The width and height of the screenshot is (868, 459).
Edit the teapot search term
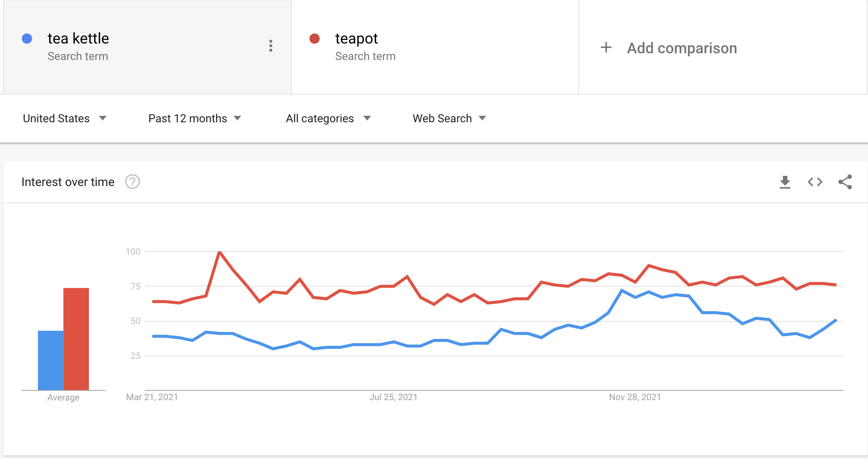[x=356, y=39]
